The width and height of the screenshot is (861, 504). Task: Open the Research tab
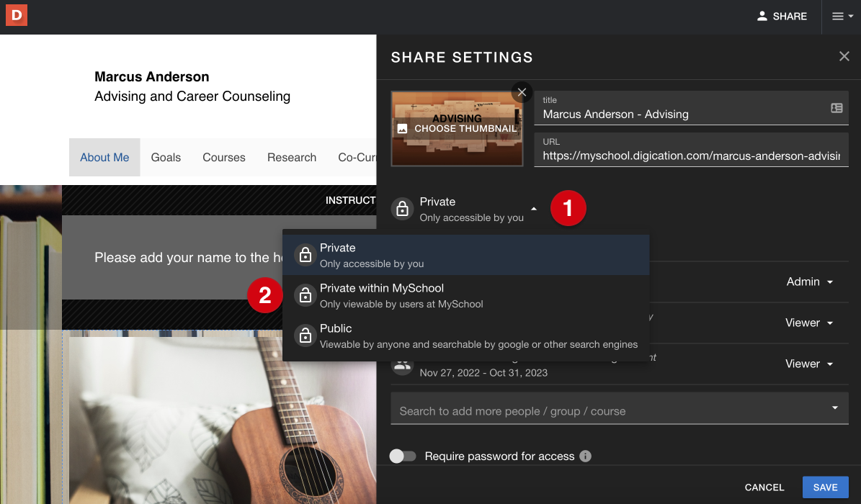292,158
